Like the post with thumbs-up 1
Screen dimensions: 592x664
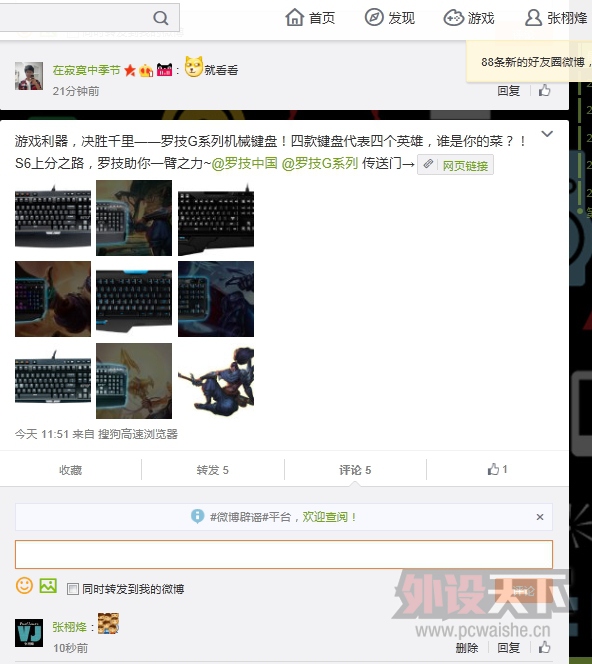pos(498,469)
